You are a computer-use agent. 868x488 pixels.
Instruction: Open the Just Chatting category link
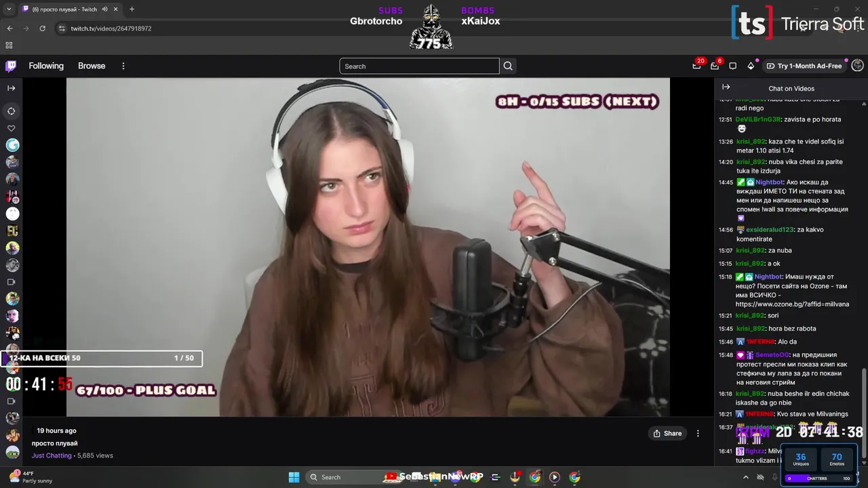click(52, 455)
